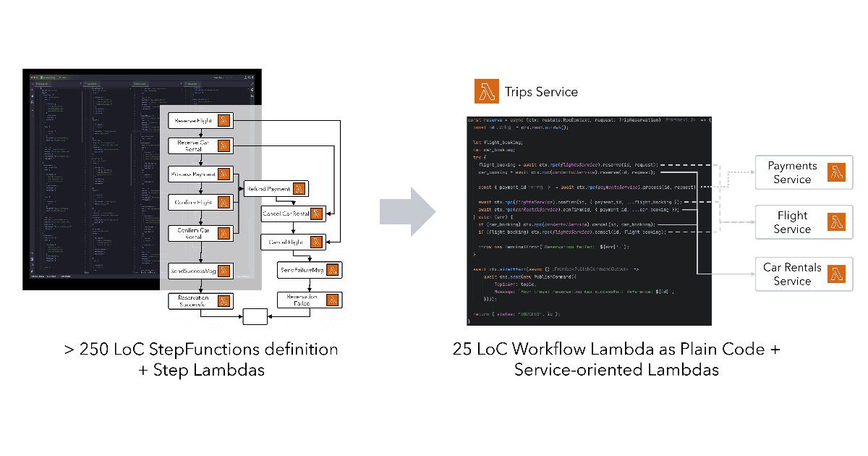The height and width of the screenshot is (456, 868).
Task: Click the 'Car Rentals Service' label
Action: pyautogui.click(x=792, y=274)
